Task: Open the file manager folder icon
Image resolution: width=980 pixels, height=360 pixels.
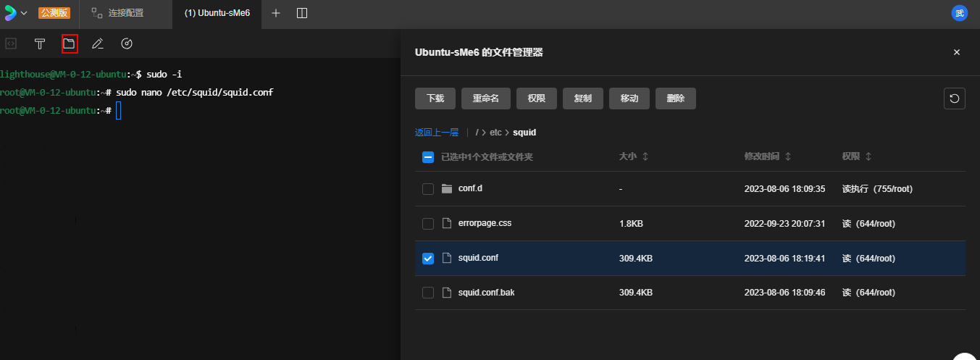Action: click(70, 44)
